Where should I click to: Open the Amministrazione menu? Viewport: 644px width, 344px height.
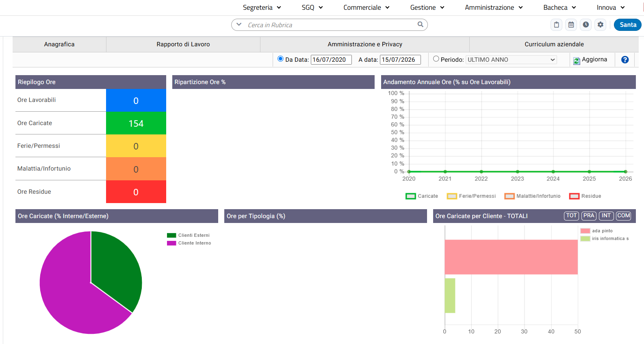pyautogui.click(x=494, y=8)
